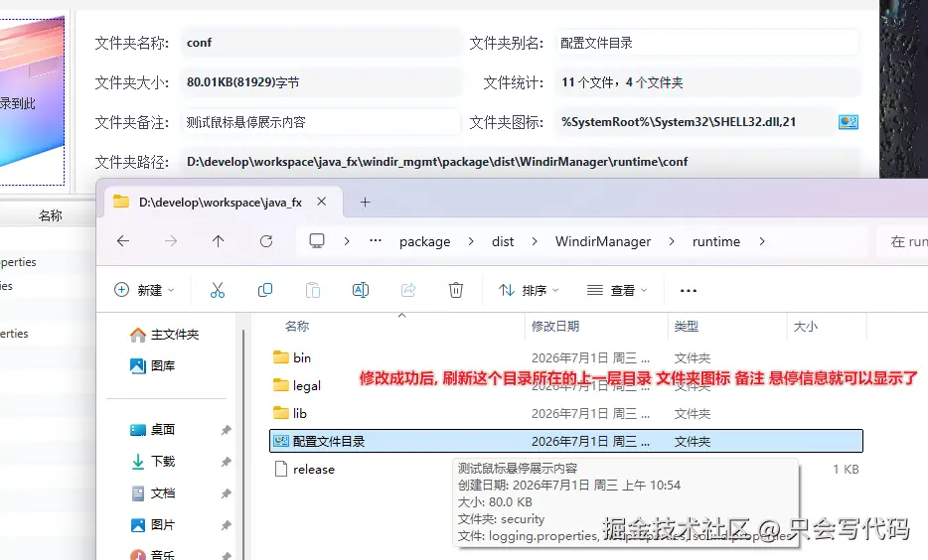Image resolution: width=928 pixels, height=560 pixels.
Task: Click the Paste clipboard icon
Action: click(x=313, y=290)
